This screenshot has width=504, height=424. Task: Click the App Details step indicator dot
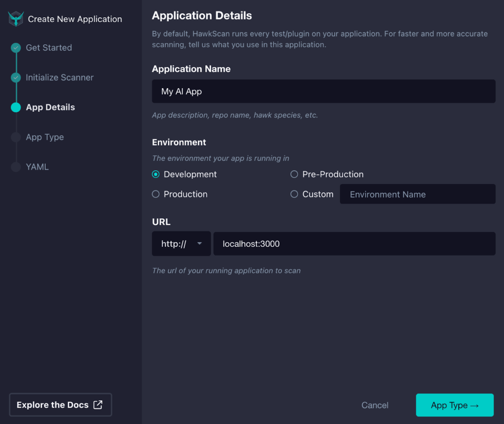coord(15,107)
